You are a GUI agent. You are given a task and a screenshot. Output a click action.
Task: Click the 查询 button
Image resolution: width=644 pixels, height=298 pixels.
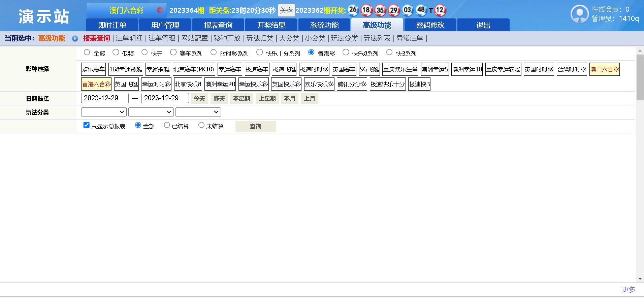(255, 126)
